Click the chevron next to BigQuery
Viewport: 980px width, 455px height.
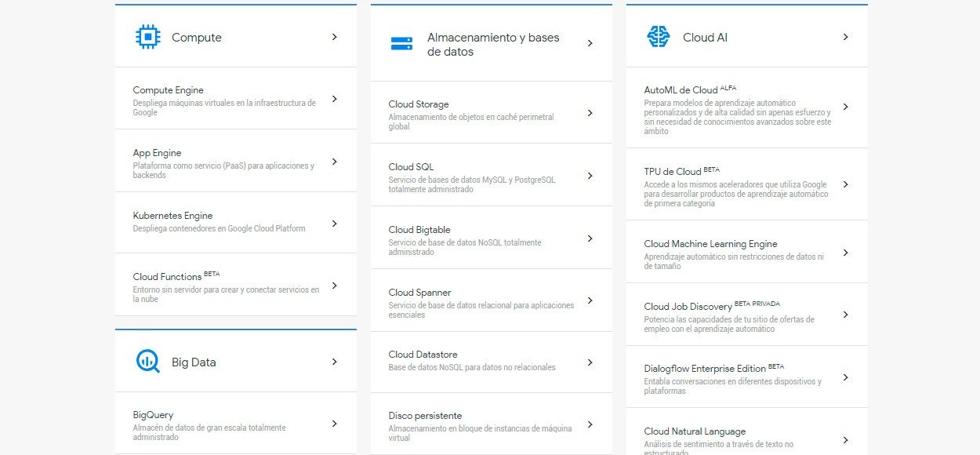pyautogui.click(x=335, y=424)
